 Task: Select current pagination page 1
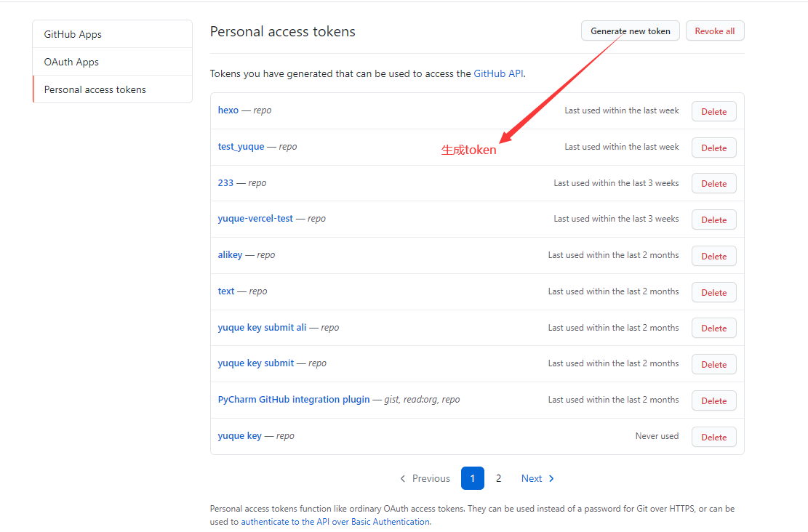click(x=473, y=478)
